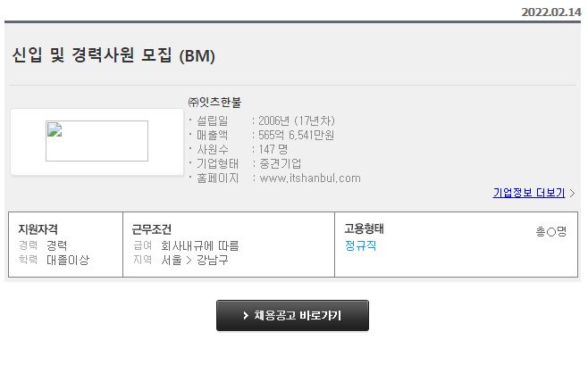This screenshot has height=365, width=588.
Task: Click the 기업형태 value 중견기업
Action: click(280, 163)
